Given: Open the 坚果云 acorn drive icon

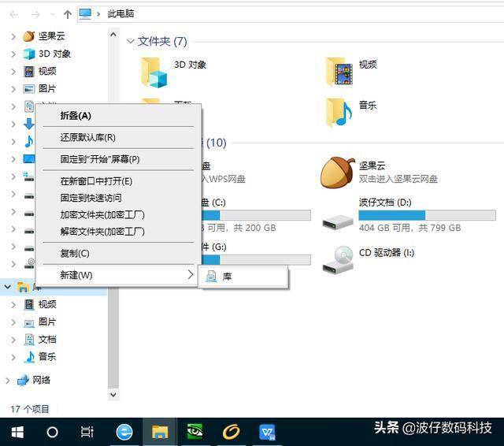Looking at the screenshot, I should pos(338,173).
